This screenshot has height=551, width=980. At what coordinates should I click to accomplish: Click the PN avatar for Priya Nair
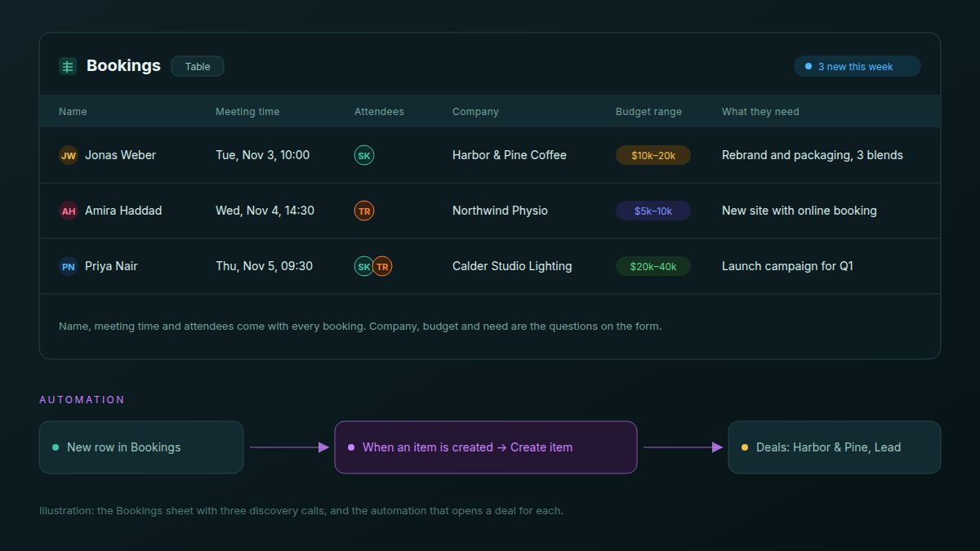coord(69,266)
